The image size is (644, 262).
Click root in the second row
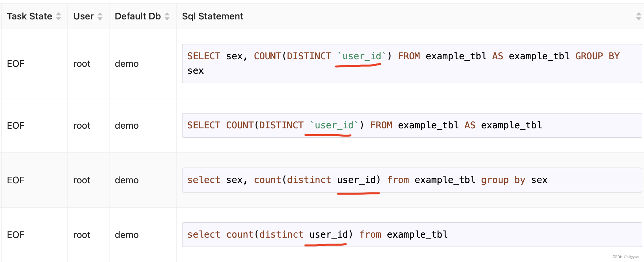(82, 126)
